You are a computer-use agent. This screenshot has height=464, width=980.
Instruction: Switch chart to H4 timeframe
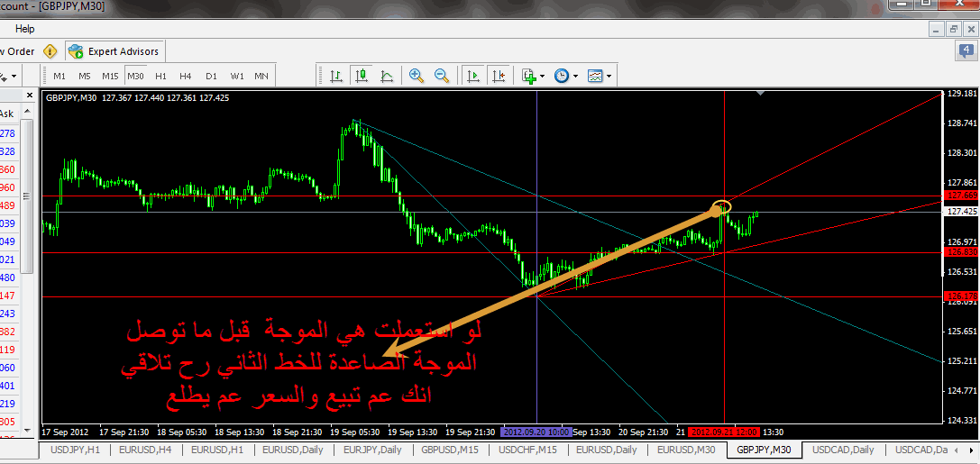click(185, 77)
